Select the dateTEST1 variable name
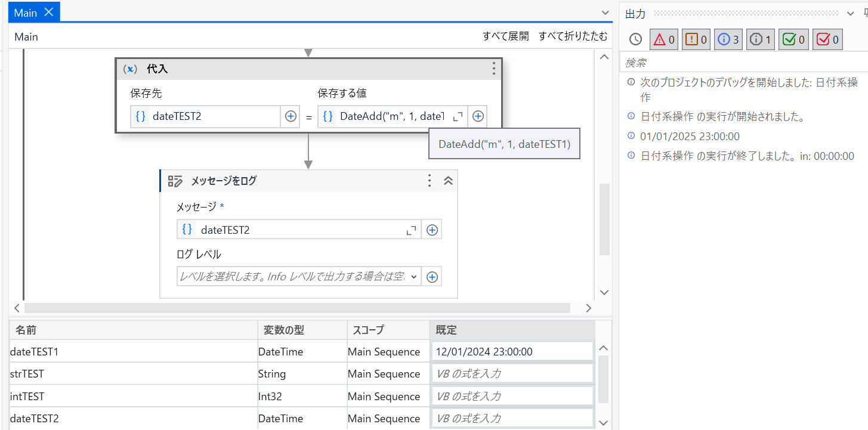The width and height of the screenshot is (868, 430). 34,352
